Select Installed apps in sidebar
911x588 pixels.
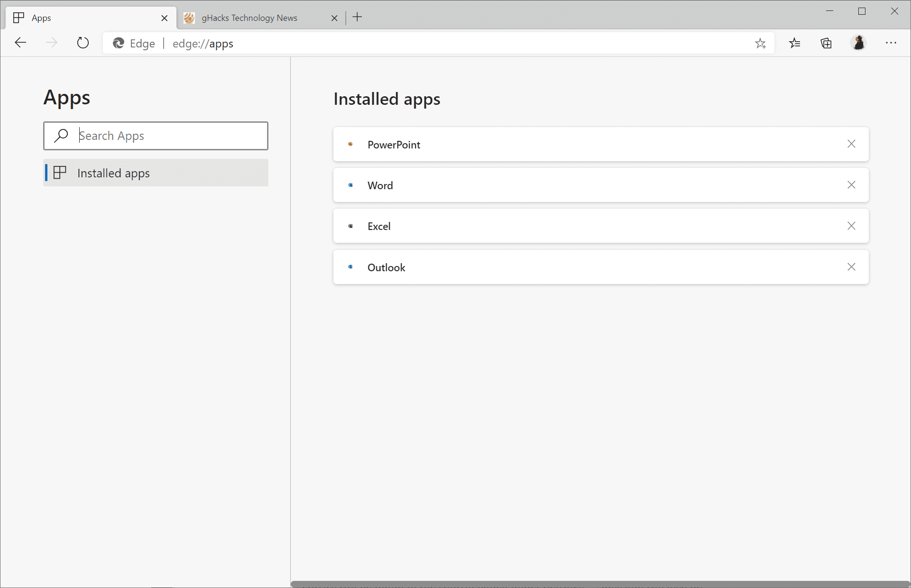click(156, 173)
